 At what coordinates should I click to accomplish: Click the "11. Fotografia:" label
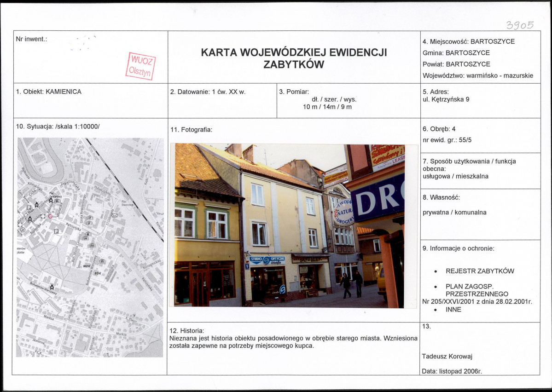(x=191, y=130)
